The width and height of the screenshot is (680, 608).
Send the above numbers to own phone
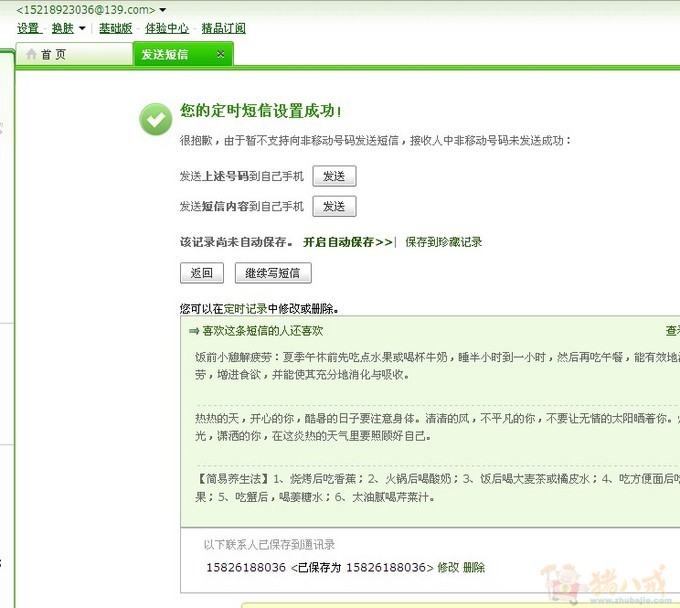pyautogui.click(x=334, y=176)
